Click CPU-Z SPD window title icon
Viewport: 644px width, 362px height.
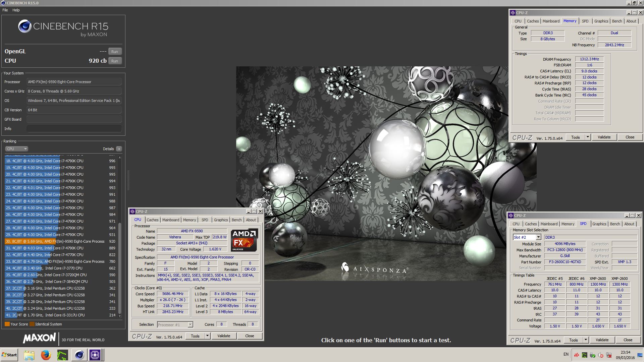pyautogui.click(x=511, y=216)
